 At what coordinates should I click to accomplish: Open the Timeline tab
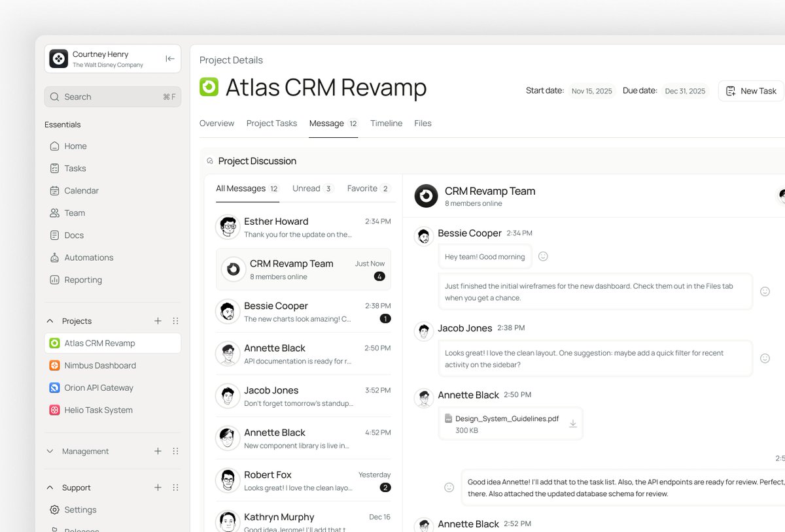[386, 124]
